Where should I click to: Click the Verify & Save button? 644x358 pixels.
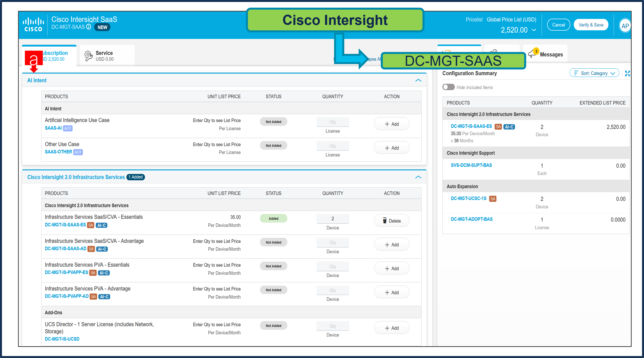click(591, 25)
